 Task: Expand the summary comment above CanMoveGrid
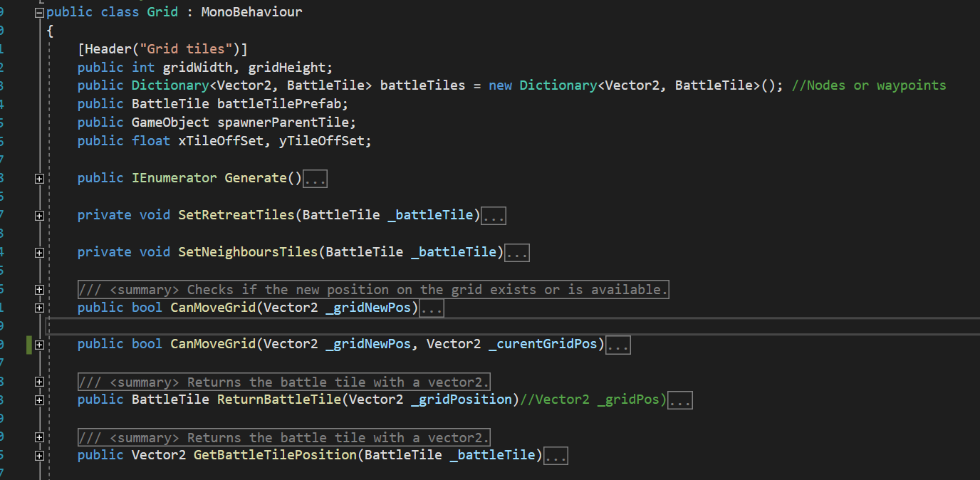tap(40, 288)
